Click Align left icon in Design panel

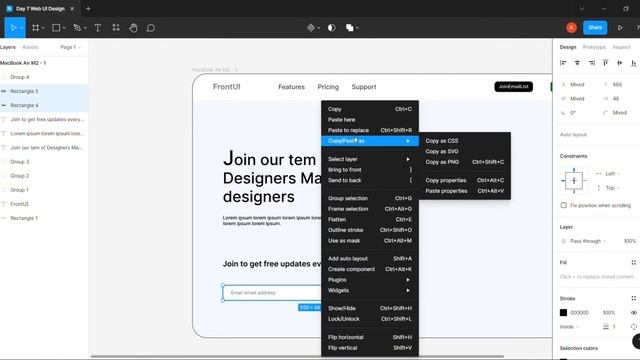pos(563,62)
